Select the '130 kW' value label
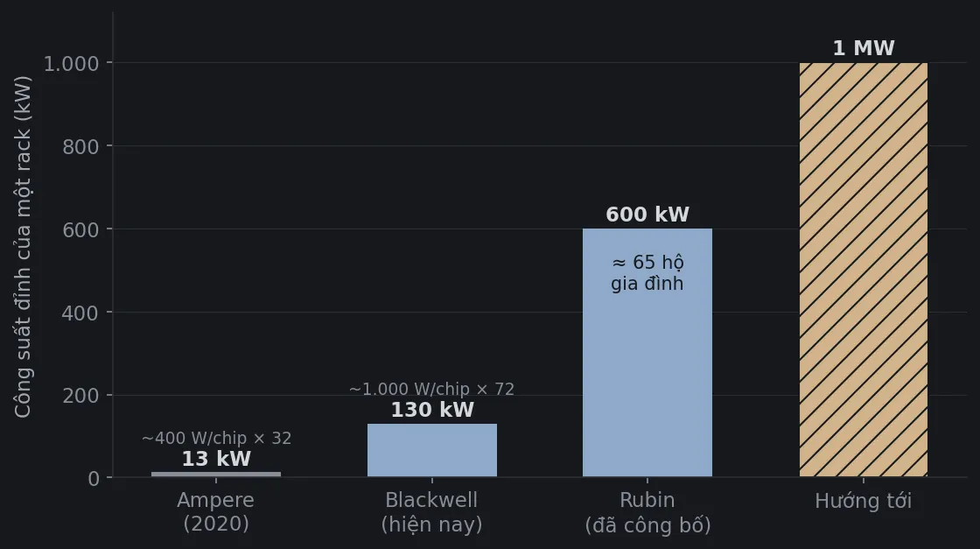Viewport: 980px width, 549px height. tap(432, 410)
